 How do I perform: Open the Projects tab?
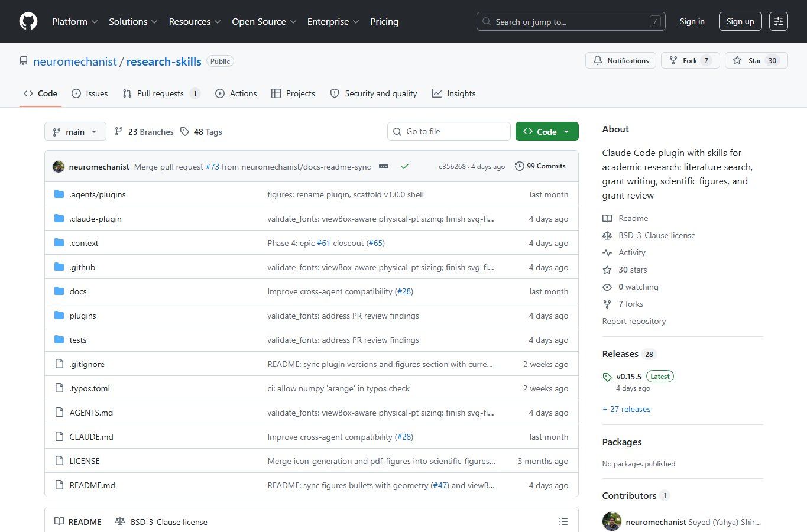[x=293, y=93]
